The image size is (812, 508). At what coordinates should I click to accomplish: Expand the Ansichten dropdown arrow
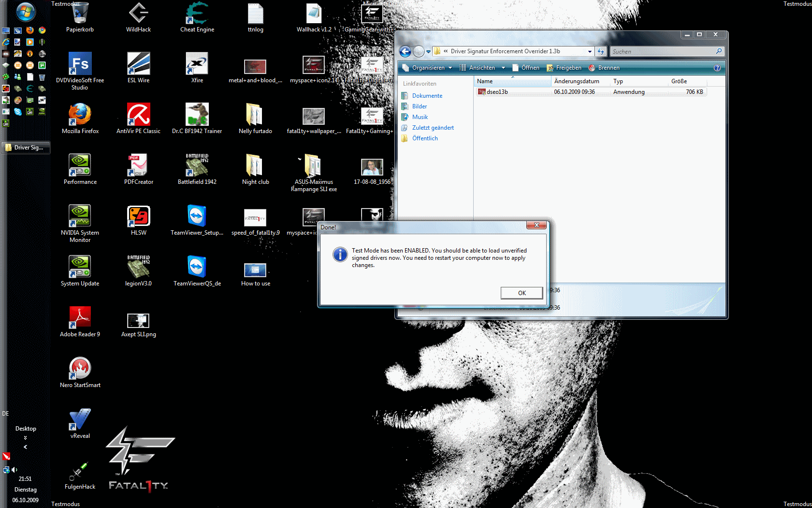click(503, 68)
